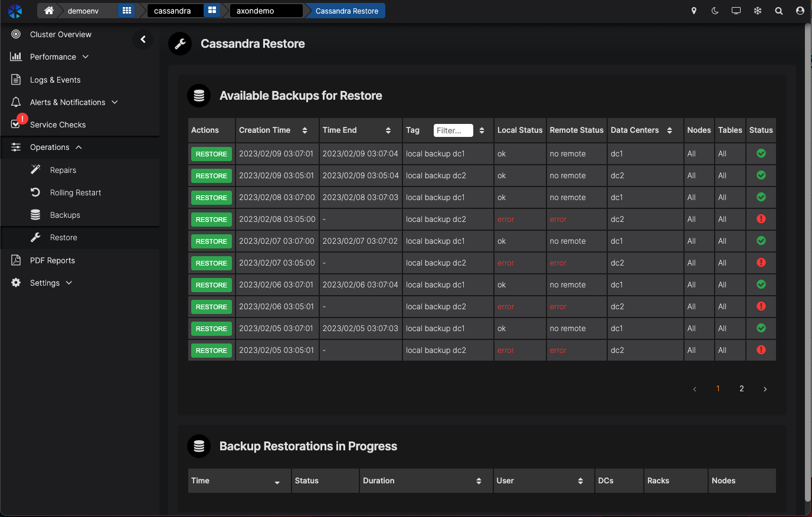
Task: Sort by the Data Centers column
Action: coord(670,130)
